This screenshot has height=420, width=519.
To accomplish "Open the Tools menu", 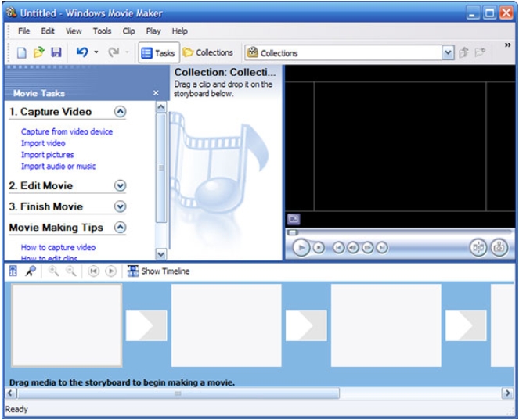I will [102, 31].
